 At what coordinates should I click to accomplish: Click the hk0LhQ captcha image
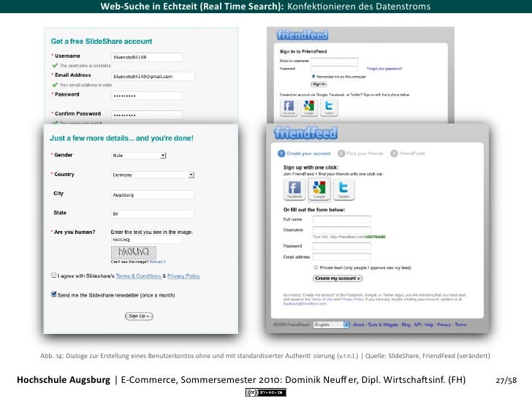pos(134,252)
